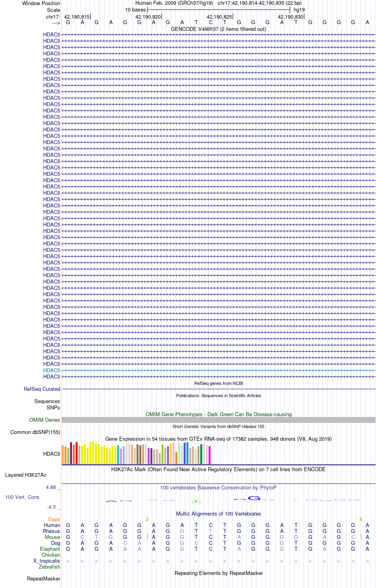Image resolution: width=376 pixels, height=588 pixels.
Task: Open GENCODE V49lift37 track title
Action: point(218,29)
